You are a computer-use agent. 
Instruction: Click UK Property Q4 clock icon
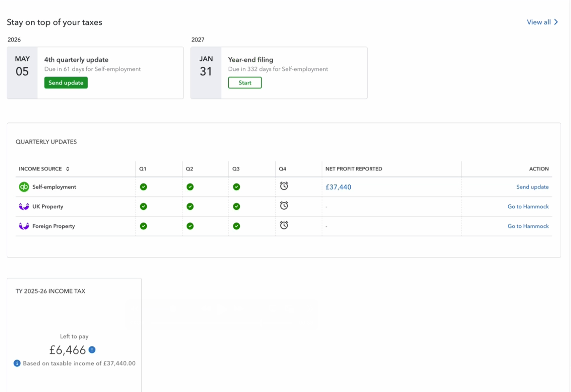point(284,205)
